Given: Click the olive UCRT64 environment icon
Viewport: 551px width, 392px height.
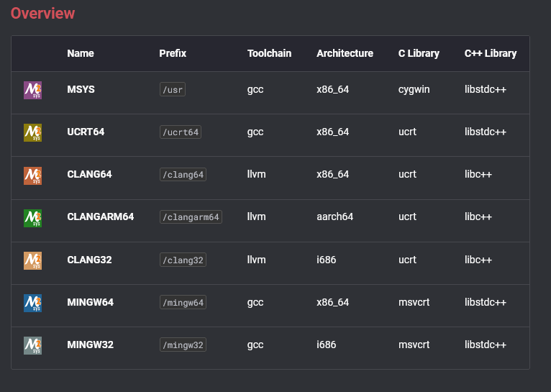Looking at the screenshot, I should coord(32,132).
